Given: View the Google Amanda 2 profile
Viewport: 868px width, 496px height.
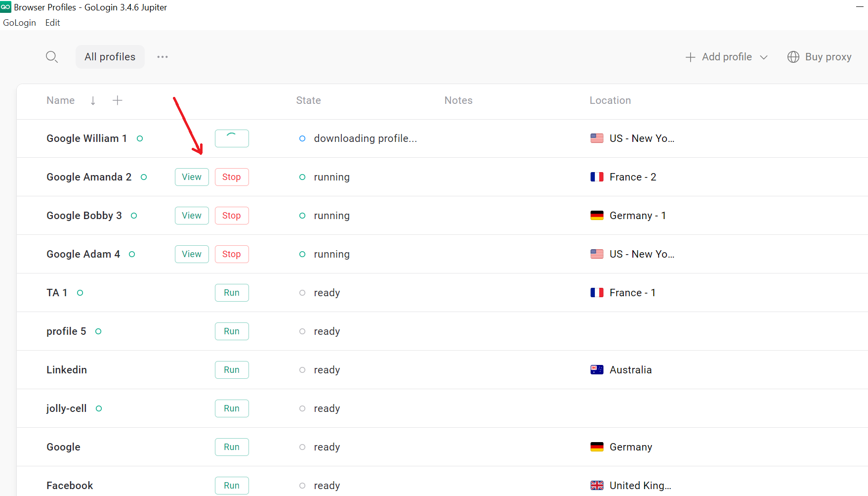Looking at the screenshot, I should click(x=192, y=177).
